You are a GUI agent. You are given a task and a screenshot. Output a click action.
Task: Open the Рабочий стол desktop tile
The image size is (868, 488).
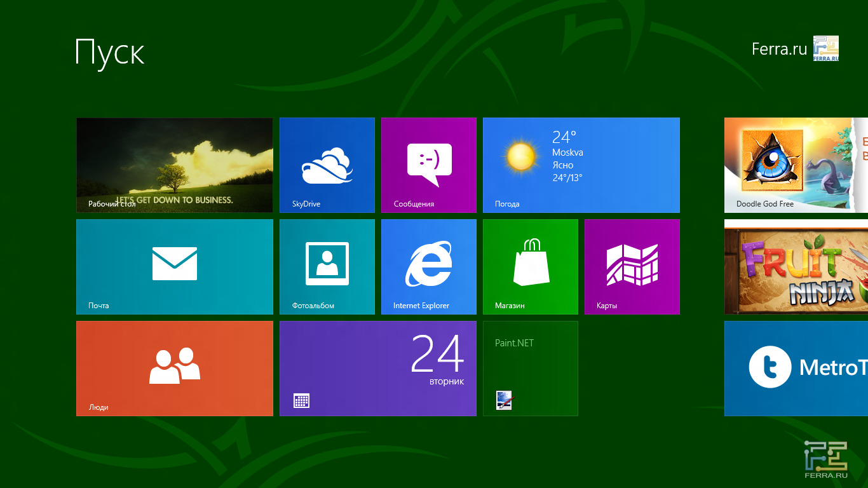(174, 165)
